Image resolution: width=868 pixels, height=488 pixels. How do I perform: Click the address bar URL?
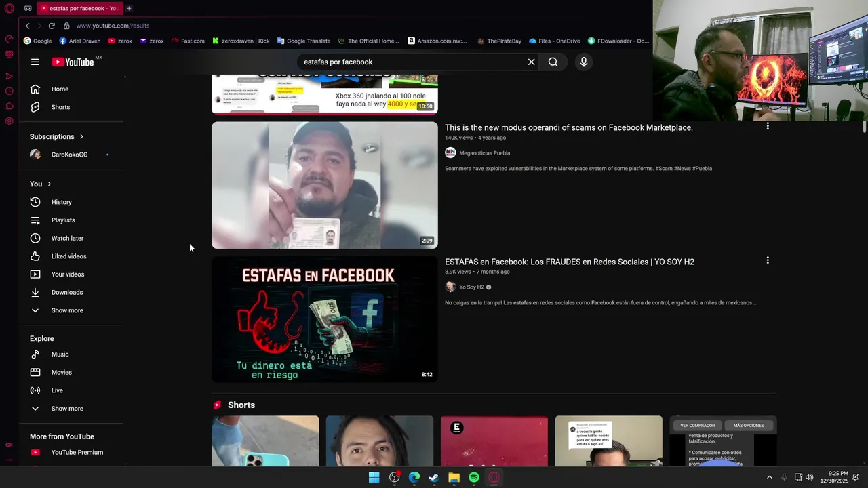tap(113, 26)
